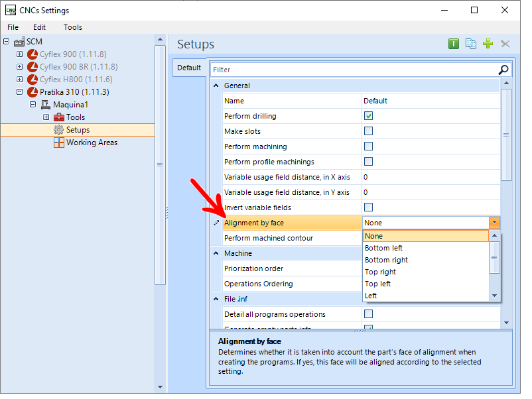Image resolution: width=532 pixels, height=399 pixels.
Task: Choose Top left alignment option
Action: [x=425, y=284]
